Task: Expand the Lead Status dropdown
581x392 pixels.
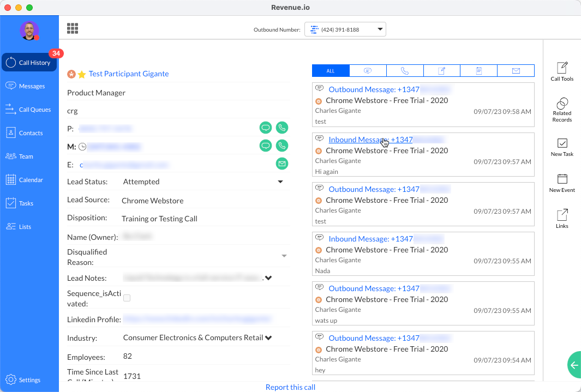Action: point(280,182)
